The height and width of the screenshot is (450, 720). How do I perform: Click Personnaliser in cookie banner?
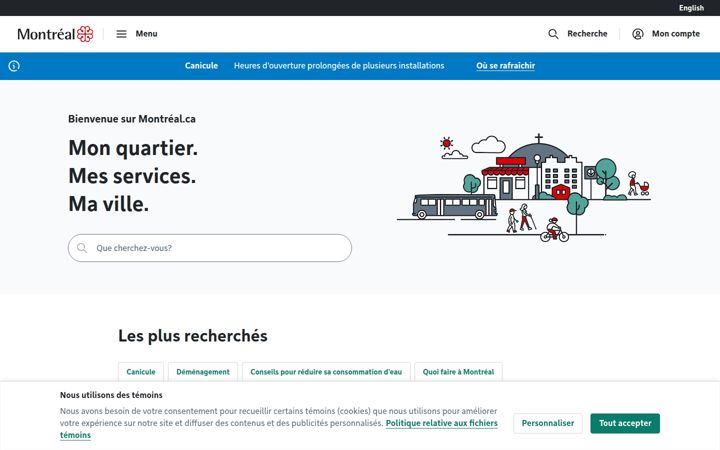pos(548,423)
